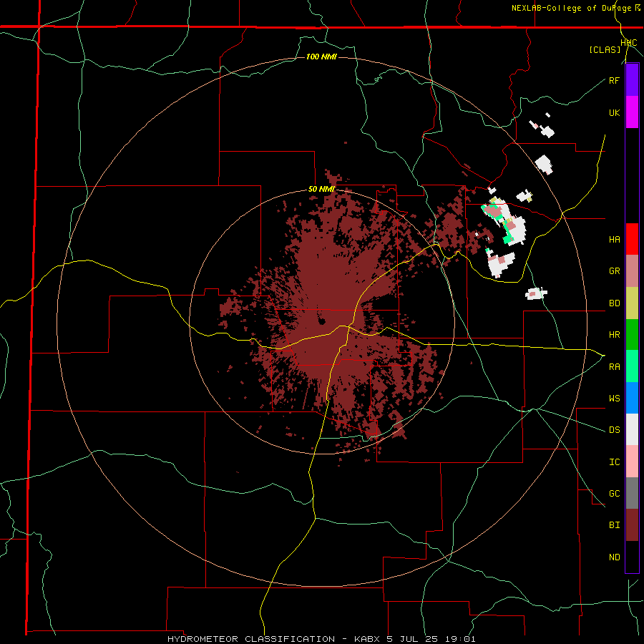644x644 pixels.
Task: Click the magenta UK legend color swatch
Action: [x=632, y=112]
